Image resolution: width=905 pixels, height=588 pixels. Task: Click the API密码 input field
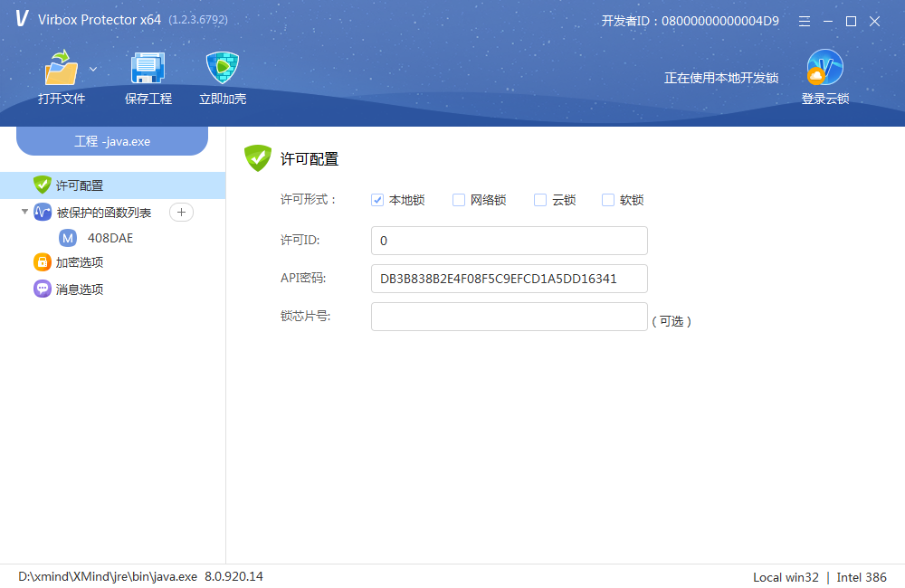pyautogui.click(x=509, y=279)
